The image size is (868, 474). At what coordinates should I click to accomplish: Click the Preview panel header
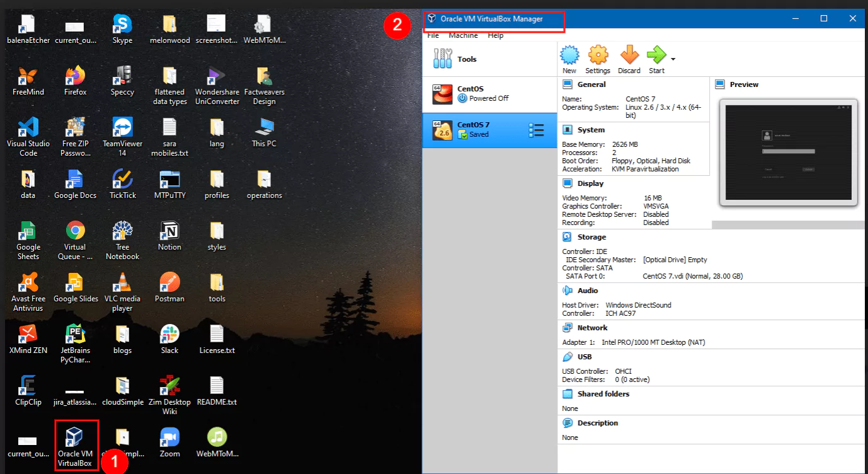(744, 84)
